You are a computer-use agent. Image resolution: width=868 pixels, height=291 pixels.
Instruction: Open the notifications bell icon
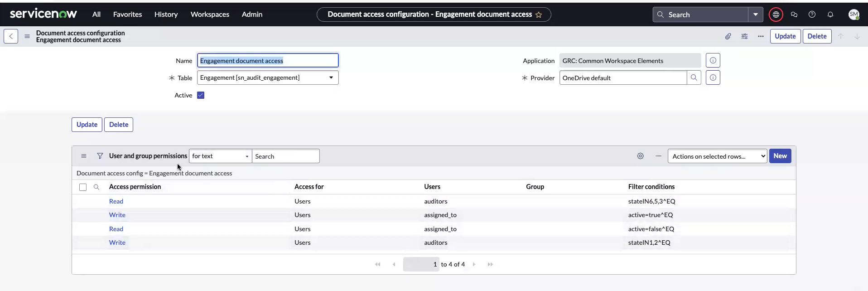(x=830, y=15)
